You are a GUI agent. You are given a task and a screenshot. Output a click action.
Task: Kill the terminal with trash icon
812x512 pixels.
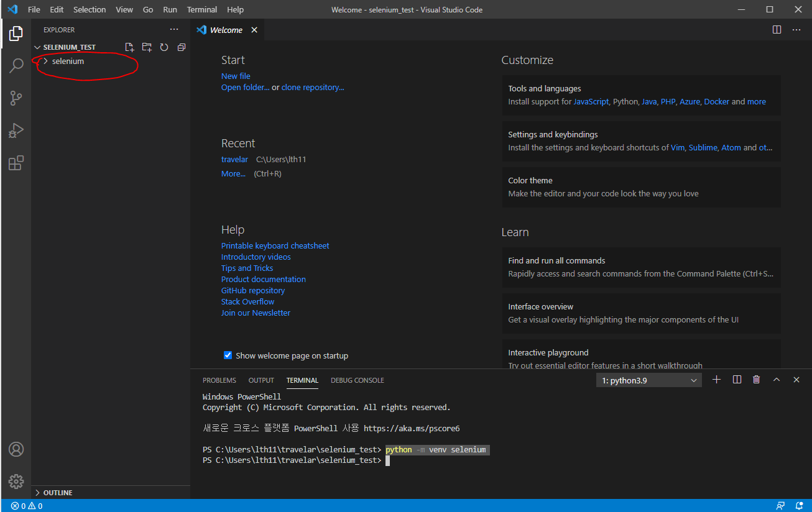[x=756, y=380]
